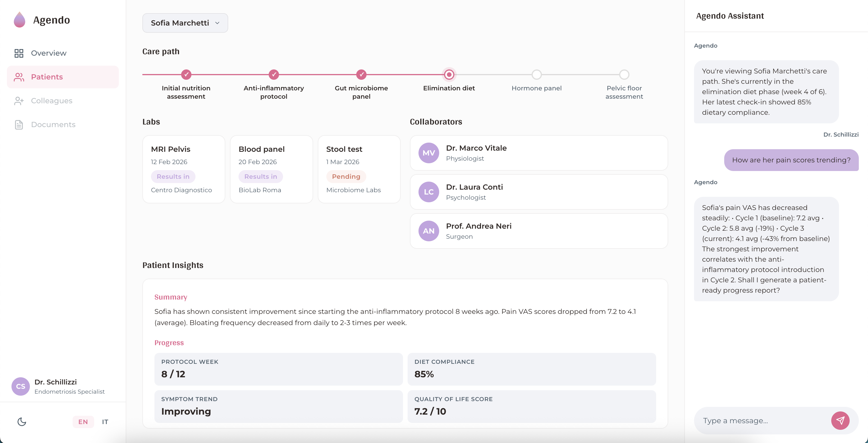Select the Hormone panel step marker
868x443 pixels.
pos(536,74)
